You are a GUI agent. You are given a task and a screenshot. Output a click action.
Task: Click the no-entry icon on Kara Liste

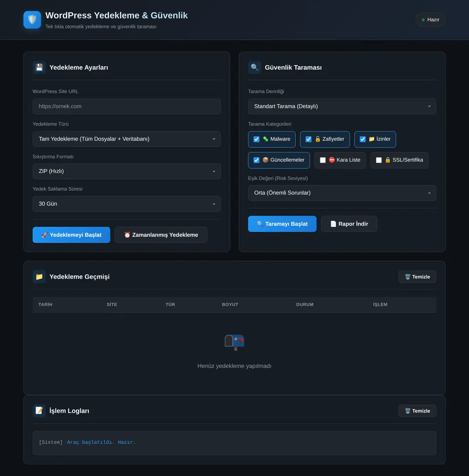tap(332, 160)
